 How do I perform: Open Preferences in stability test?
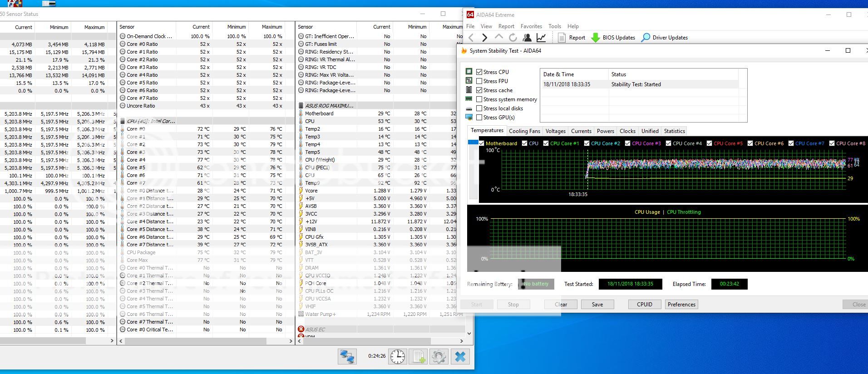click(x=681, y=305)
